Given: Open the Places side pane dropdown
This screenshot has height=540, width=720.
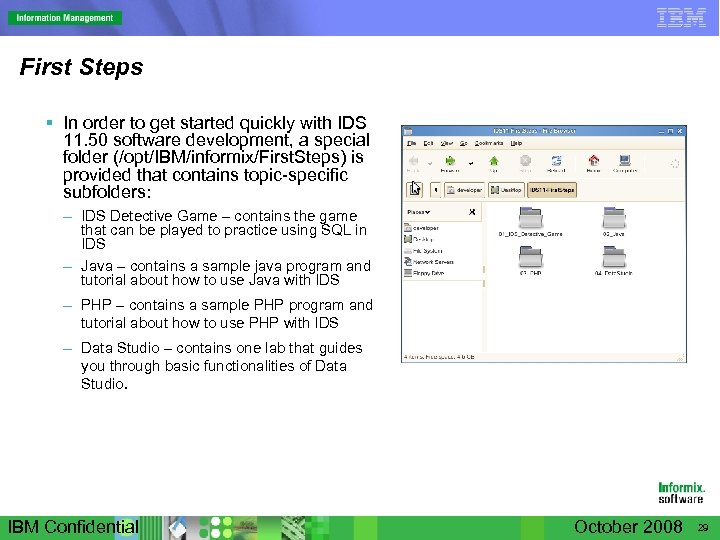Looking at the screenshot, I should click(418, 212).
